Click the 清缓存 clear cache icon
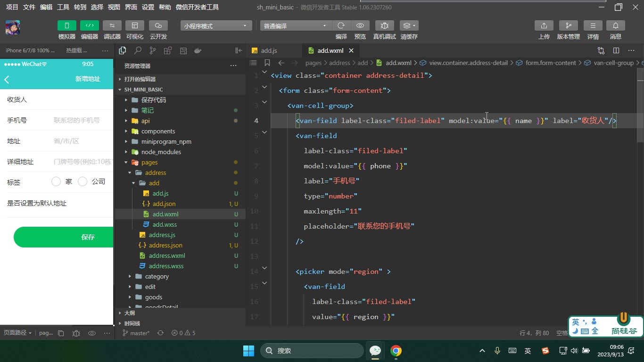This screenshot has height=362, width=644. (409, 25)
